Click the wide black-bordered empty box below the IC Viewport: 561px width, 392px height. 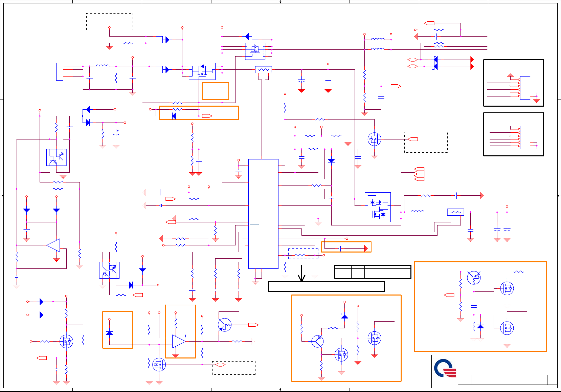click(x=327, y=287)
